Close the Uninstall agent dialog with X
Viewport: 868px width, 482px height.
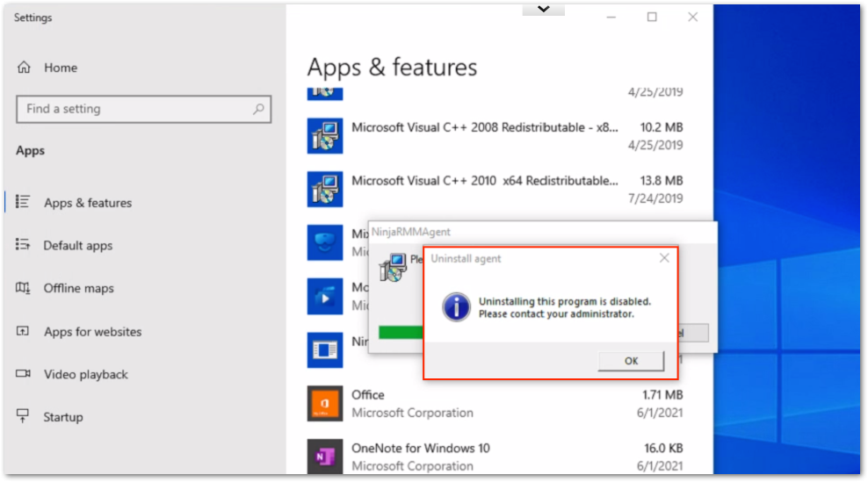(664, 258)
